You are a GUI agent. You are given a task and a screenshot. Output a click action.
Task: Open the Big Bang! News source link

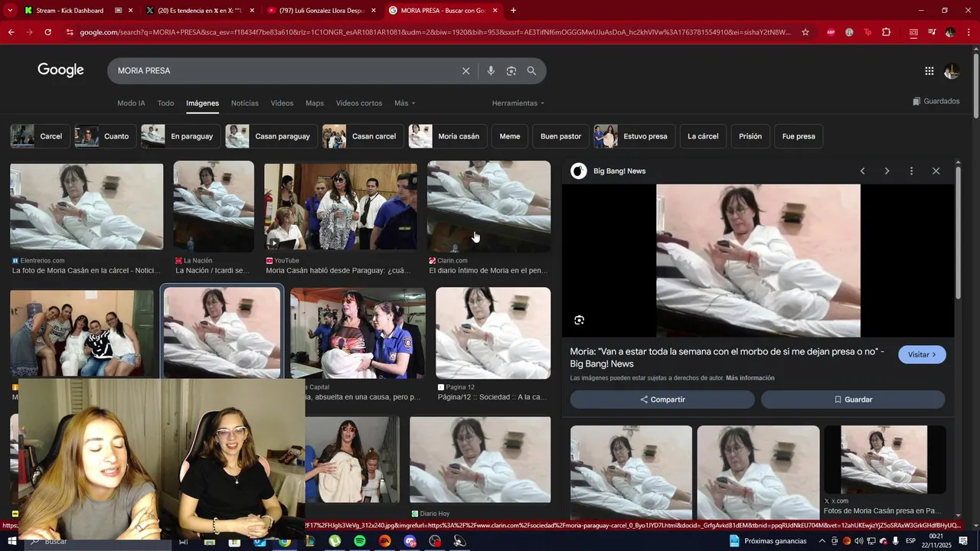tap(619, 171)
